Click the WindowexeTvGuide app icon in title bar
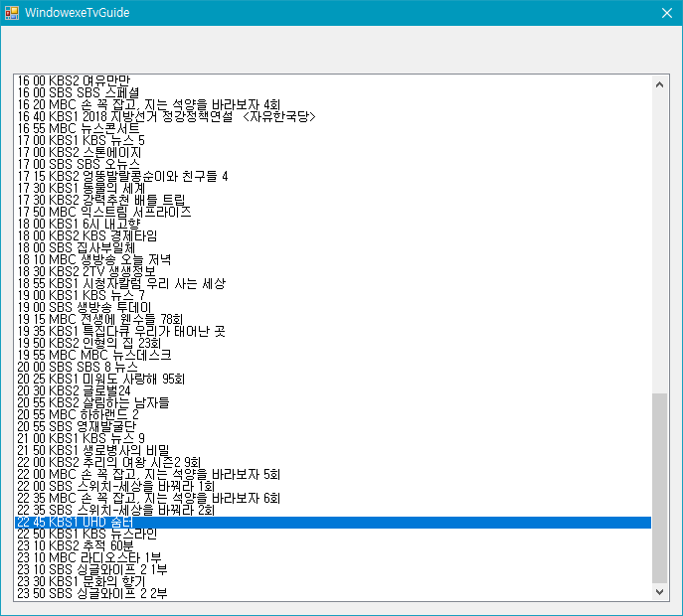The image size is (683, 616). (12, 13)
